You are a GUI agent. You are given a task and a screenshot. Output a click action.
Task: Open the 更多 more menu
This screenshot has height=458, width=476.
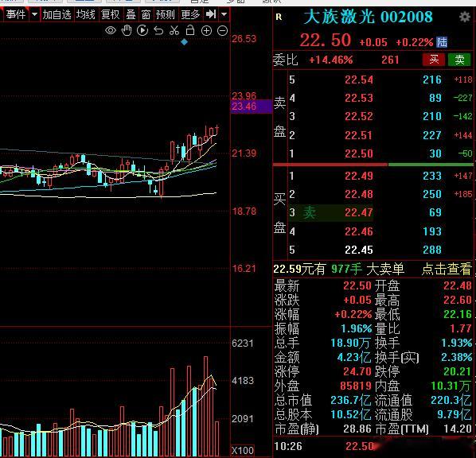(190, 14)
